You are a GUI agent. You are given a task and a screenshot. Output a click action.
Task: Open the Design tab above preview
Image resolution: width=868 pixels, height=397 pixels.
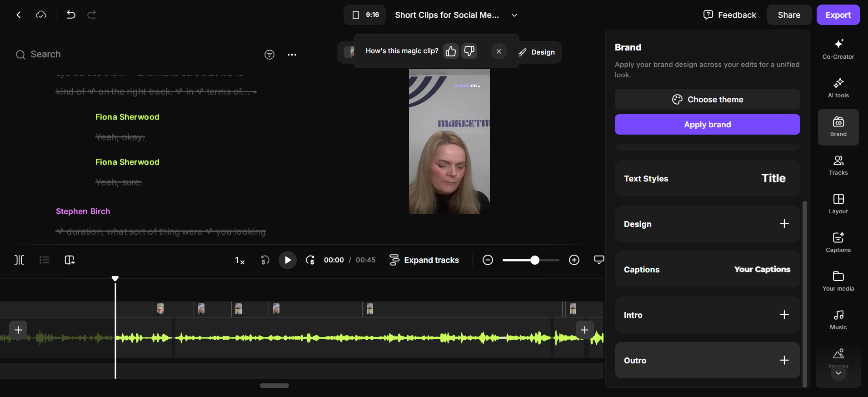[x=537, y=52]
